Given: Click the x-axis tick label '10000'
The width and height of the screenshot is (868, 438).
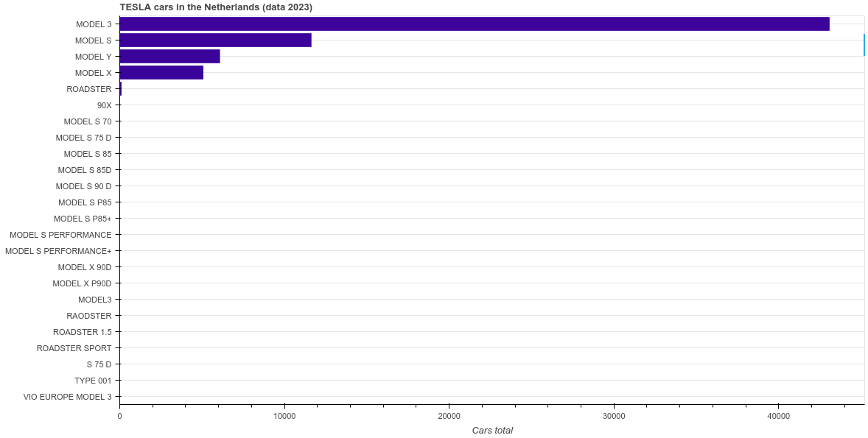Looking at the screenshot, I should pyautogui.click(x=284, y=415).
